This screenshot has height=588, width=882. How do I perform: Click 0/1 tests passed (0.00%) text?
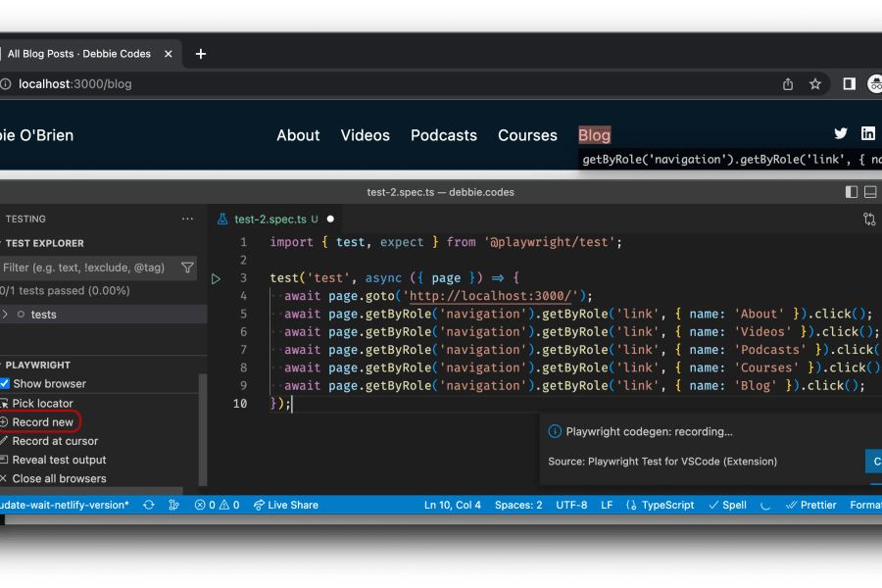point(65,290)
